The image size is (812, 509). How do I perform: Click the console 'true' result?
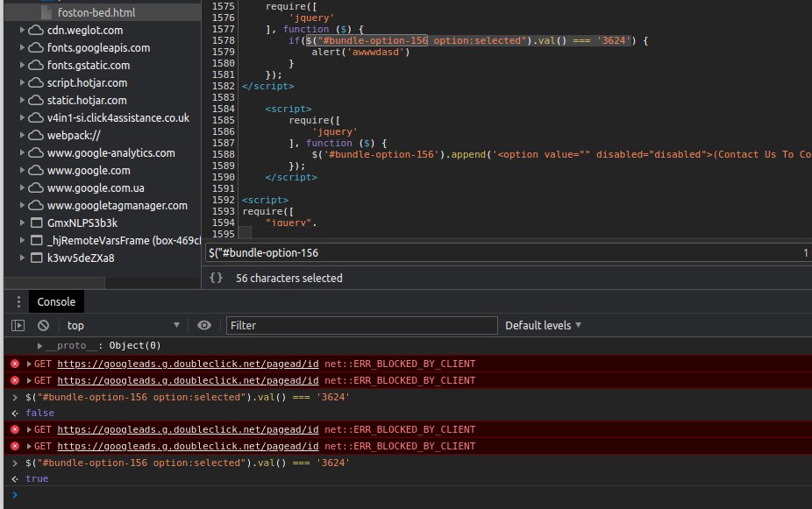pyautogui.click(x=37, y=478)
